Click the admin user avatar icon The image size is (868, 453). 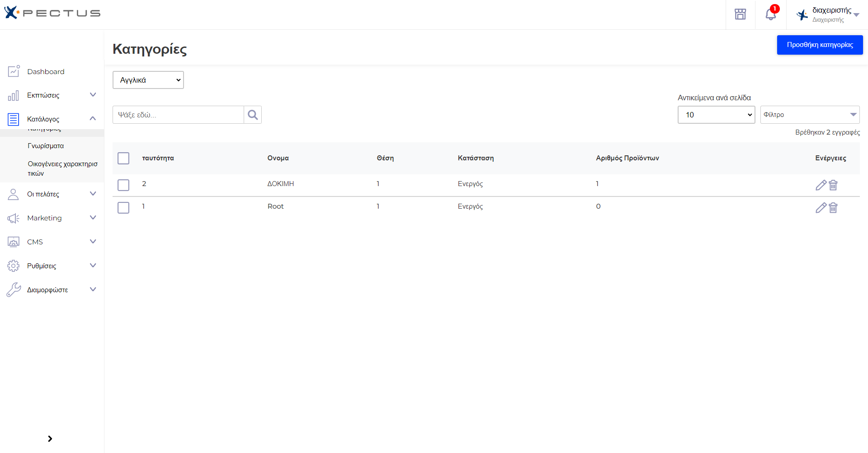coord(802,15)
